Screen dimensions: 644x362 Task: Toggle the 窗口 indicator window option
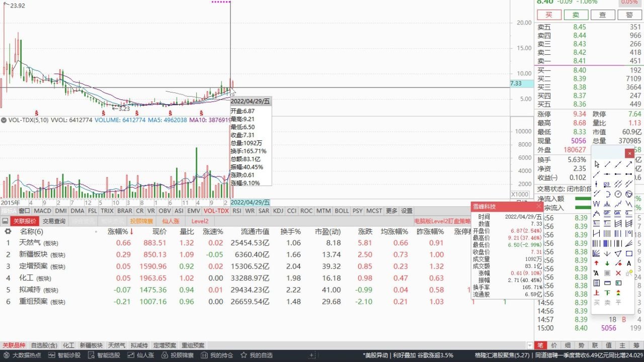[x=24, y=211]
